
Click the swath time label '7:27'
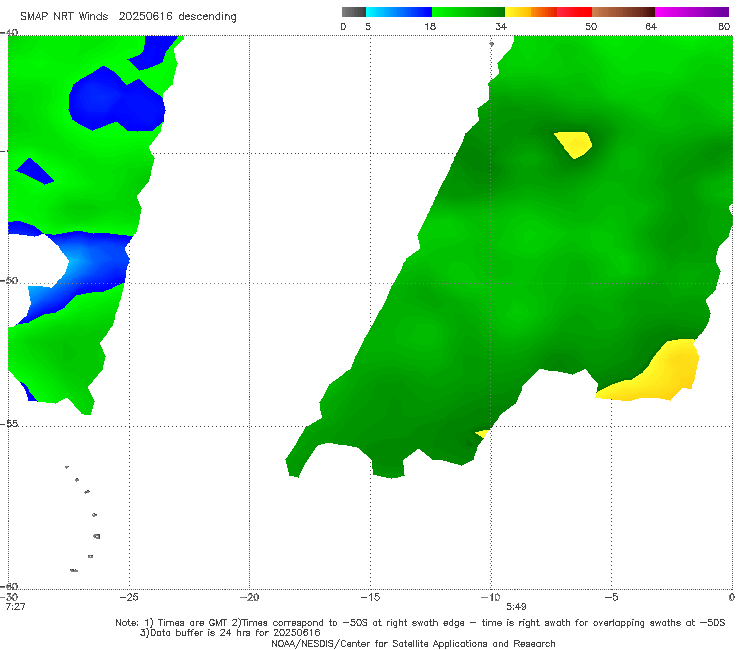point(15,607)
